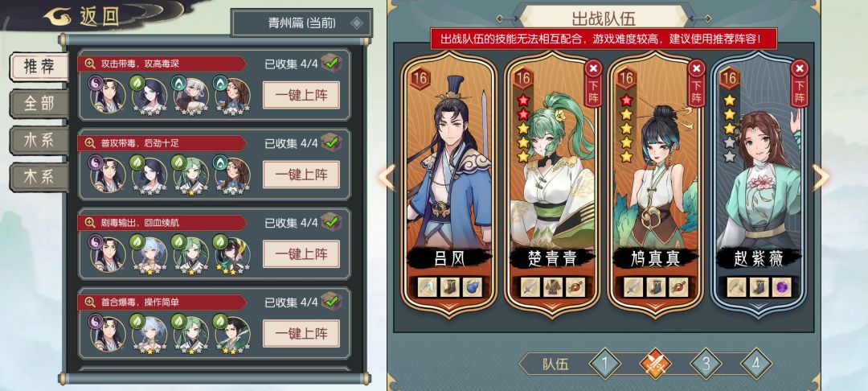Switch to the 全部 tab
The height and width of the screenshot is (391, 868).
pyautogui.click(x=39, y=104)
